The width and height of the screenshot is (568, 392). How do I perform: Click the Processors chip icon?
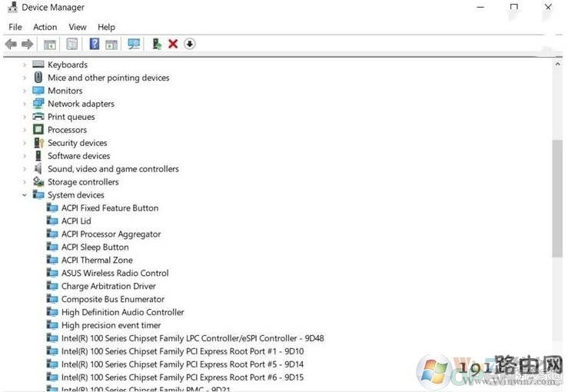pos(38,129)
